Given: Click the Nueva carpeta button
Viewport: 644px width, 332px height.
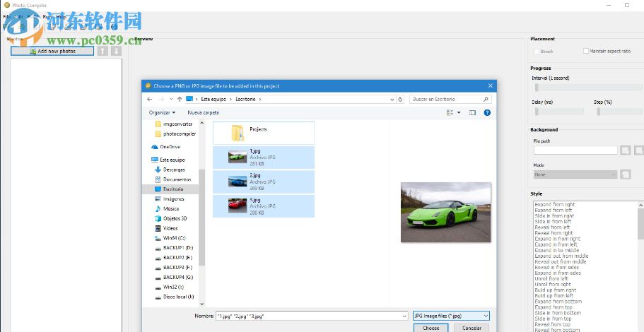Looking at the screenshot, I should (204, 112).
